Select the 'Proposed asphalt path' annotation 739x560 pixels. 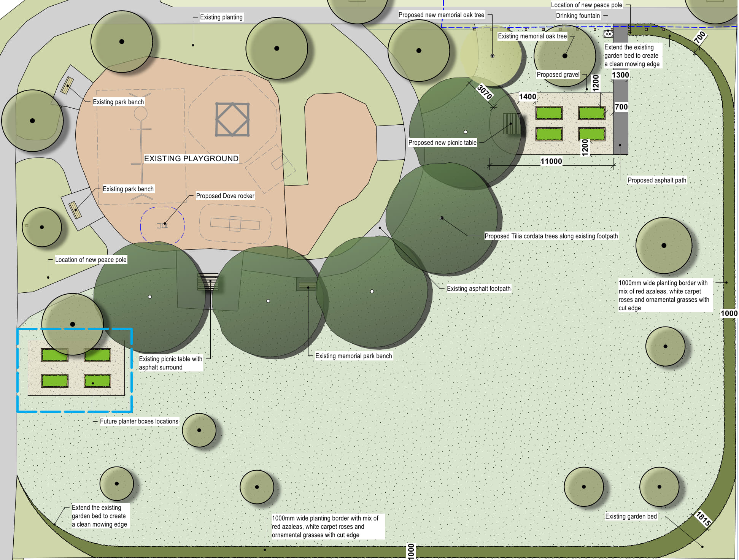656,180
